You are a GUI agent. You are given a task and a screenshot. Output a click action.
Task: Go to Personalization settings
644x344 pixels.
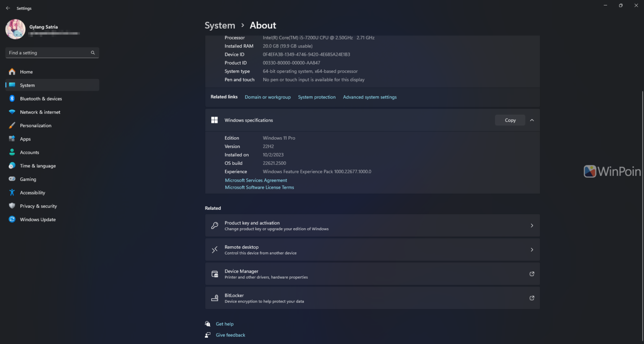click(x=36, y=125)
